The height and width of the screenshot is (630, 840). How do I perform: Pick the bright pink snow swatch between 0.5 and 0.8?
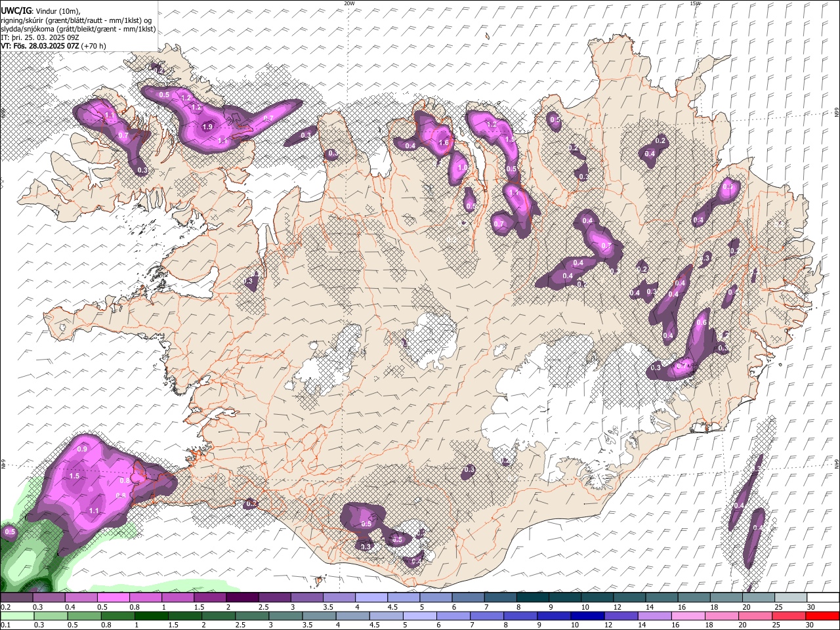click(113, 598)
